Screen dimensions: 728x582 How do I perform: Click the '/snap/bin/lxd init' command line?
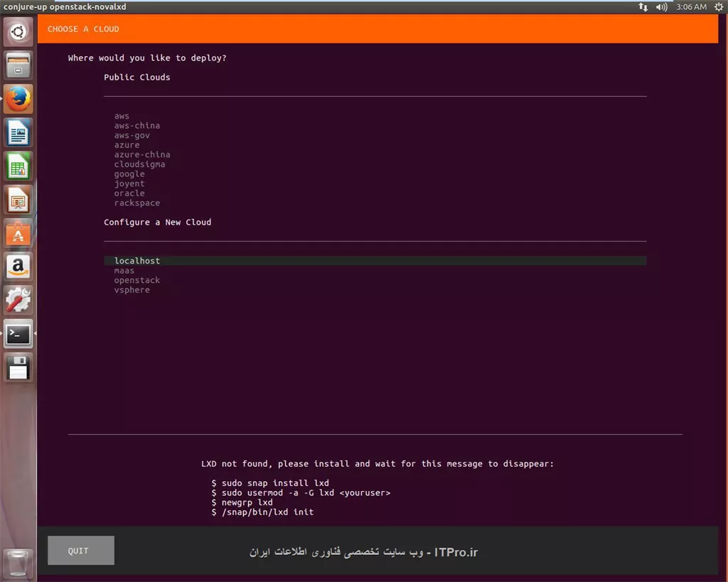262,512
